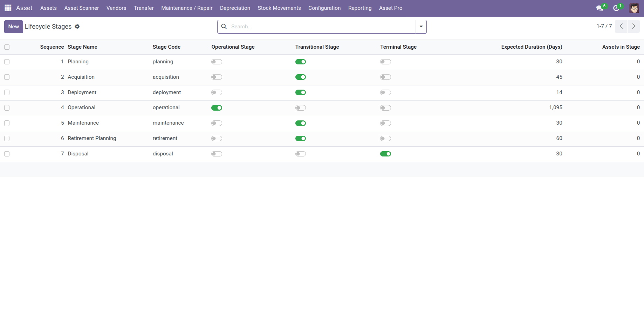Open the Depreciation menu
Screen dimensions: 644x335
click(x=235, y=8)
